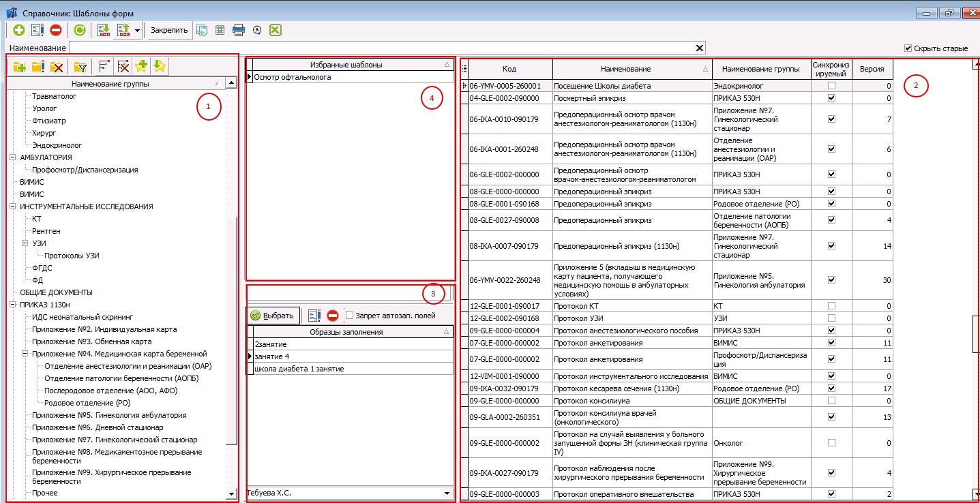Export the template to XML

[x=124, y=30]
